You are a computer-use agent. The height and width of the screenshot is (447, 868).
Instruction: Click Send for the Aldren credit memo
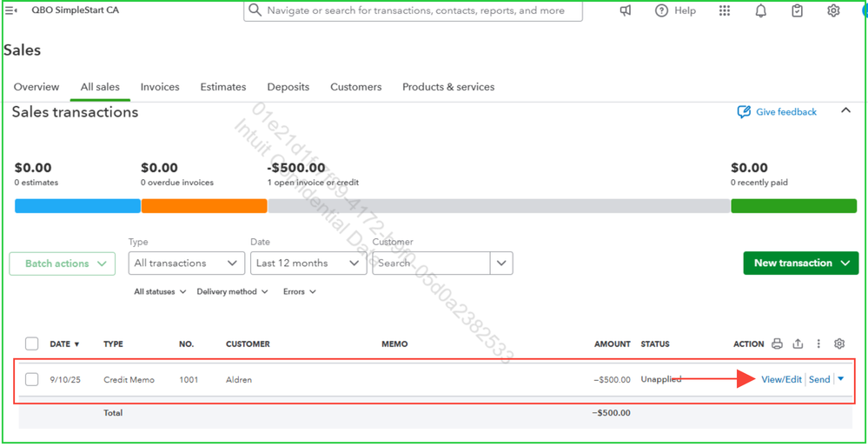[819, 379]
